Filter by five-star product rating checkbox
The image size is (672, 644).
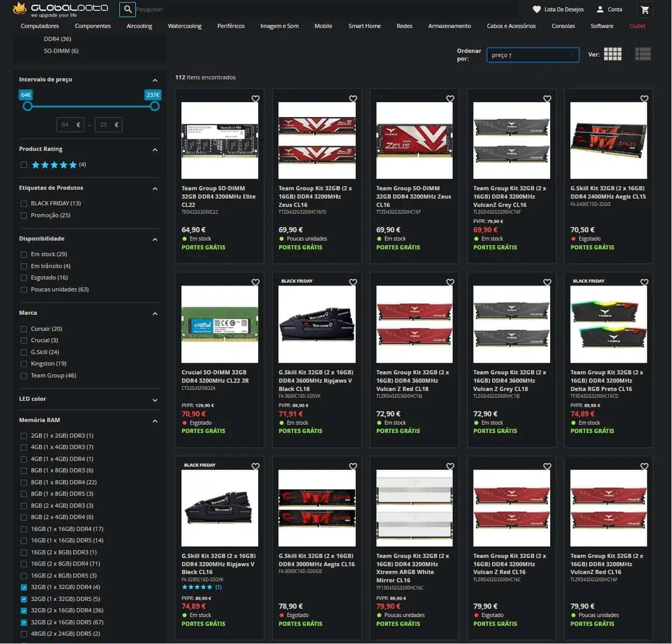point(24,165)
